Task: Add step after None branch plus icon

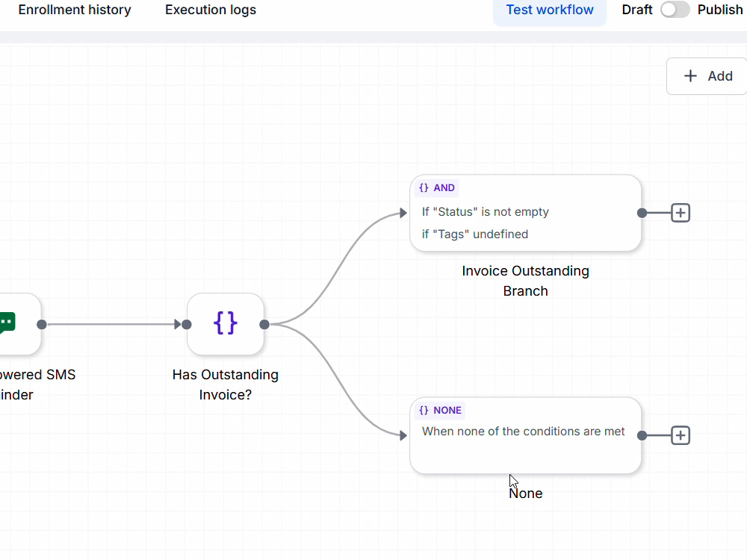Action: [x=681, y=435]
